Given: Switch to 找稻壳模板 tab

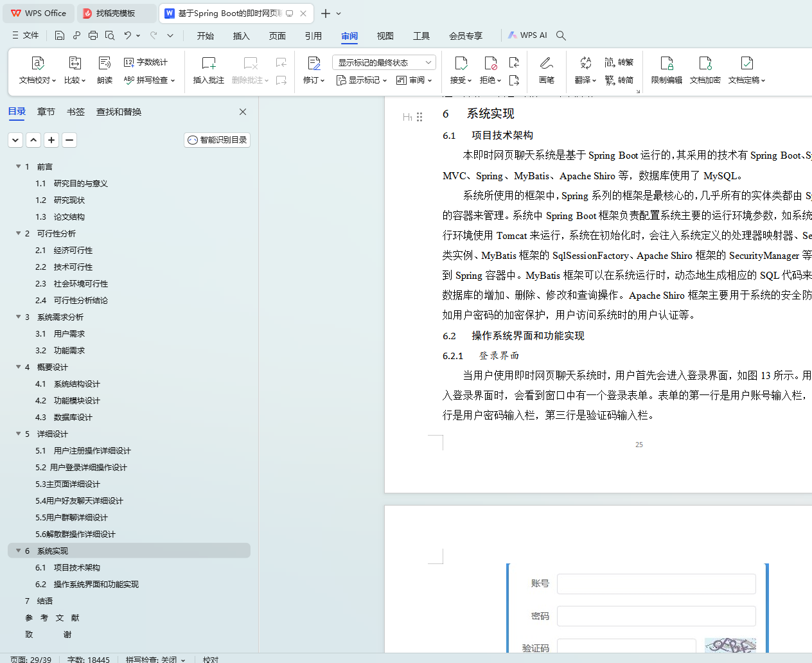Looking at the screenshot, I should coord(116,13).
